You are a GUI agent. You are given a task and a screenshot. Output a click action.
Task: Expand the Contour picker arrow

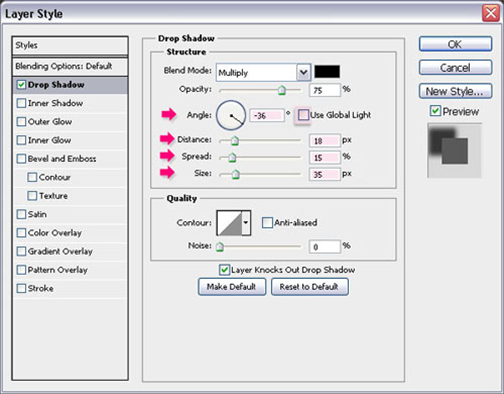pyautogui.click(x=246, y=223)
